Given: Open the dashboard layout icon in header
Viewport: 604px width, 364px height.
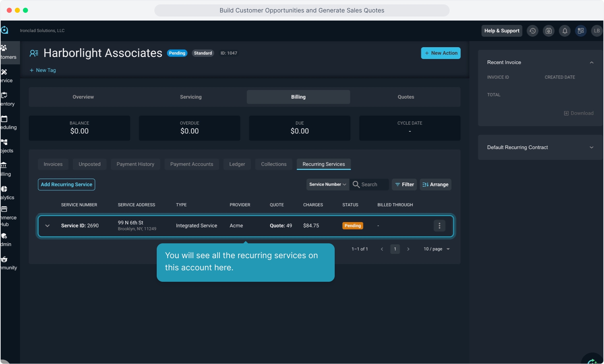Looking at the screenshot, I should [x=581, y=31].
